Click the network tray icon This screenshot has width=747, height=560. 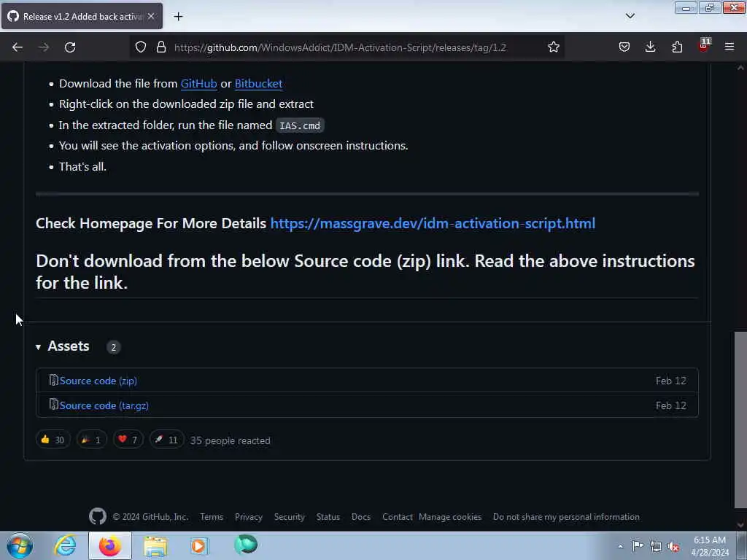(x=656, y=547)
